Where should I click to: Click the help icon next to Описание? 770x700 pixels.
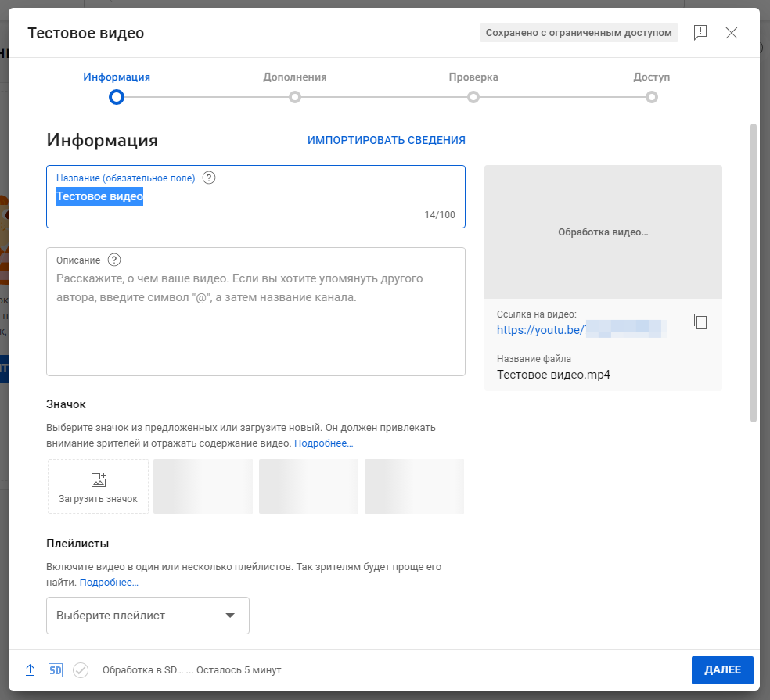click(x=114, y=260)
